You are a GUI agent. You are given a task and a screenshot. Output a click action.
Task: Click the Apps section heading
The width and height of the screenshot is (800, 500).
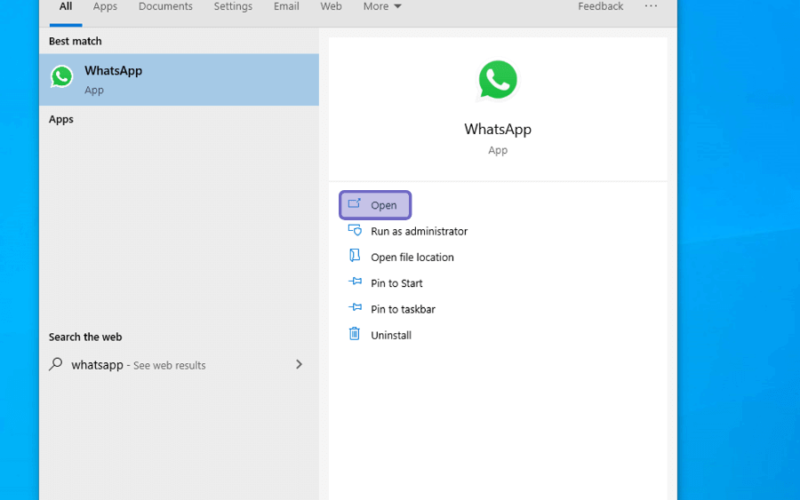(61, 119)
